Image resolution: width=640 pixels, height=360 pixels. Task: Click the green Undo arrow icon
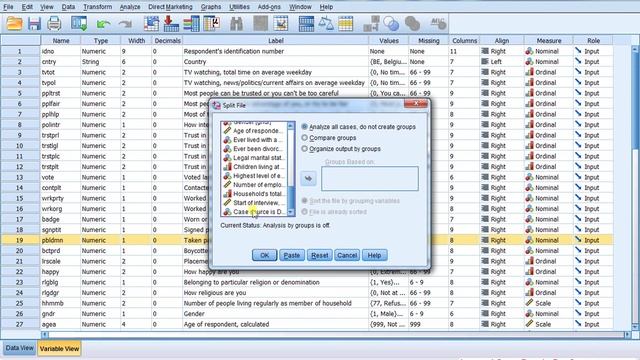tap(103, 24)
